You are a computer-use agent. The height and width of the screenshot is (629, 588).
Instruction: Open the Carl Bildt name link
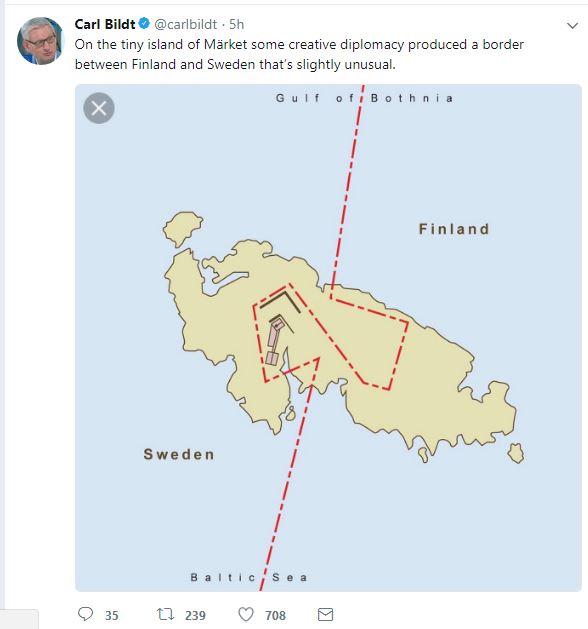click(x=105, y=24)
